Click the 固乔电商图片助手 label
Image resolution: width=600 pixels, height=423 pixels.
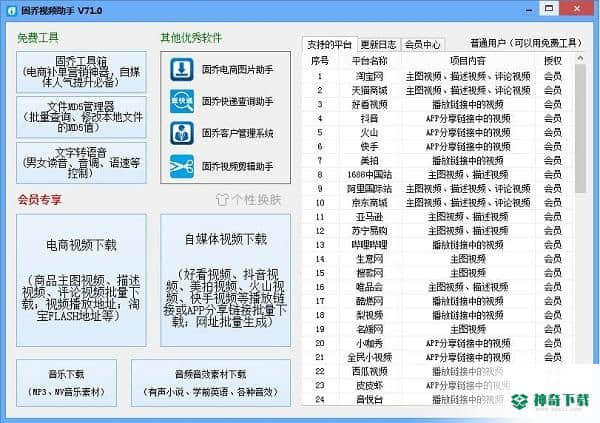(x=238, y=70)
